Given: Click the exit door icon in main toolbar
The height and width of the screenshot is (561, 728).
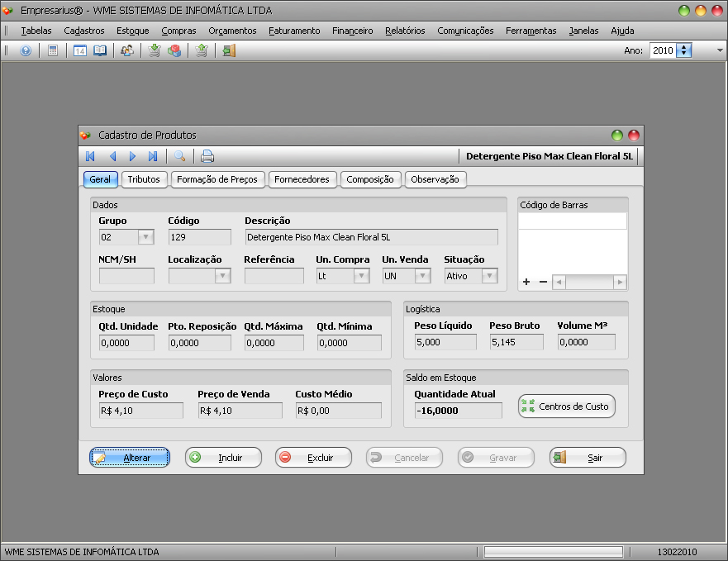Looking at the screenshot, I should 229,50.
